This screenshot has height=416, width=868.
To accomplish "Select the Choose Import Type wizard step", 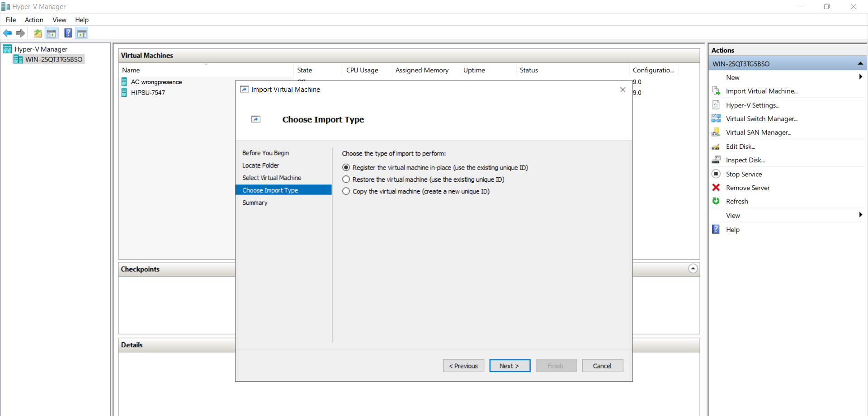I will coord(283,190).
